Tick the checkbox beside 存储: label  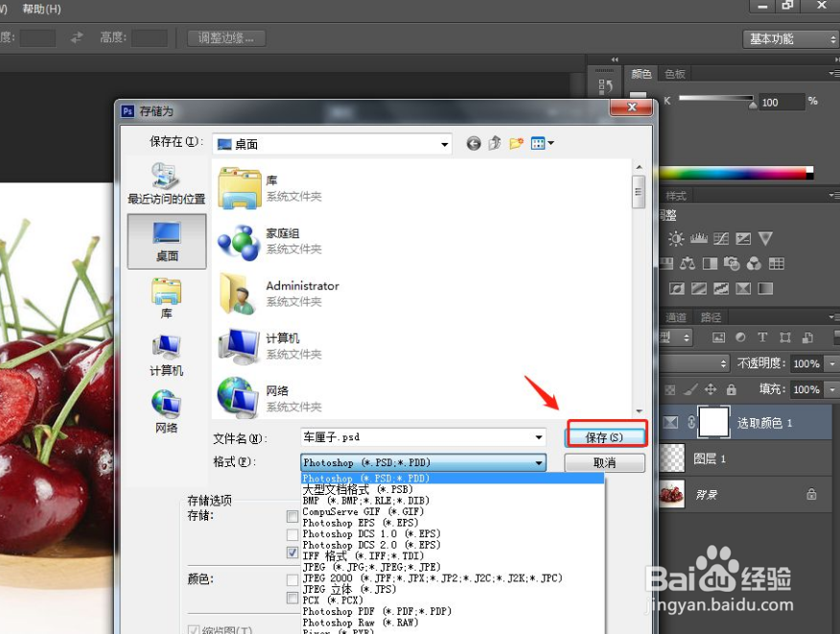(292, 516)
